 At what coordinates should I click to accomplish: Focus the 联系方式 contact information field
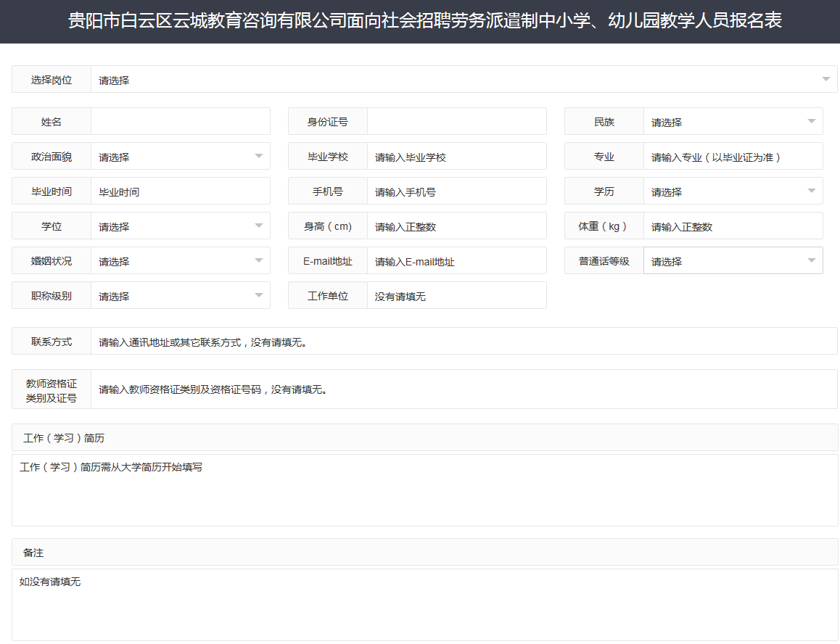click(464, 341)
